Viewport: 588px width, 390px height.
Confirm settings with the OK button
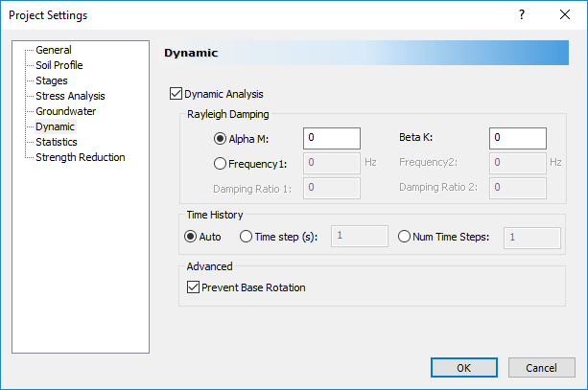(463, 367)
